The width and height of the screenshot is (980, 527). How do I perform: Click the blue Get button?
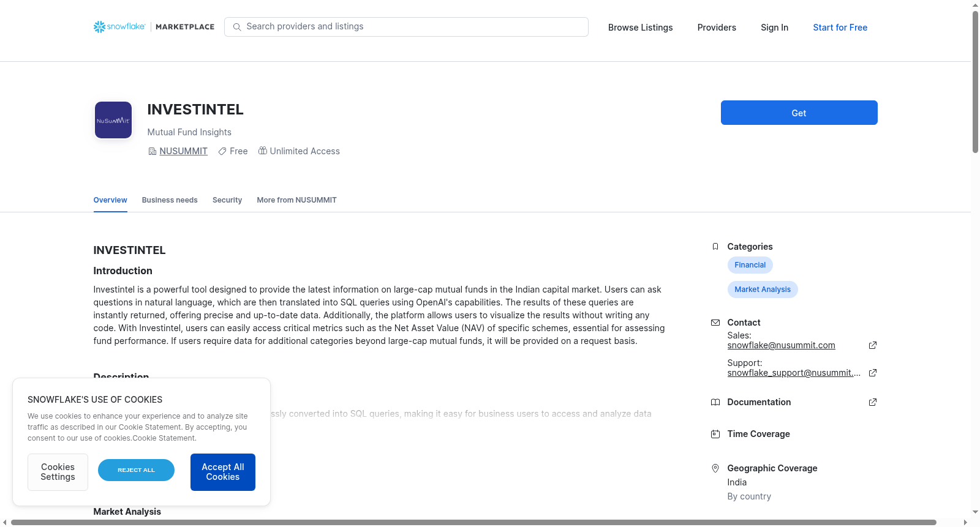point(799,113)
